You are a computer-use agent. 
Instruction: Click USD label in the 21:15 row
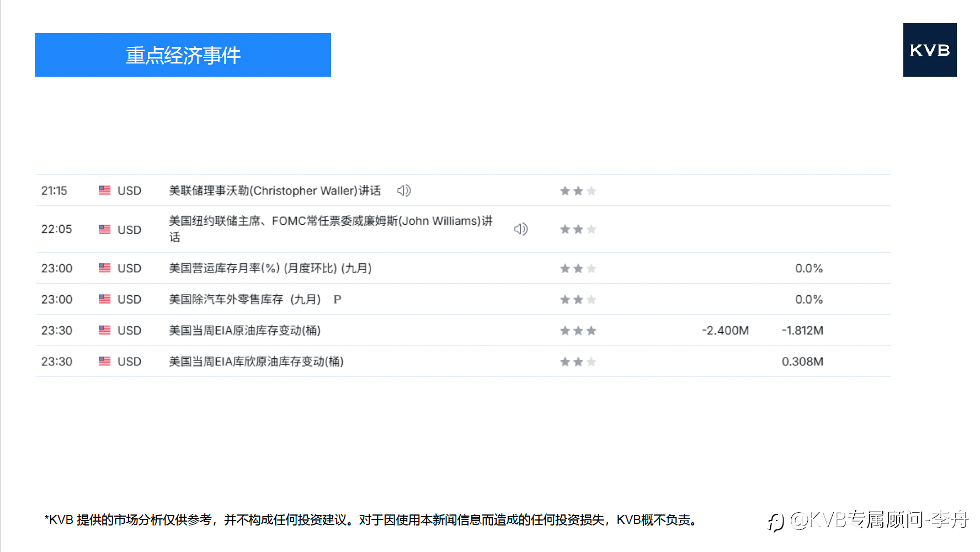pos(129,190)
